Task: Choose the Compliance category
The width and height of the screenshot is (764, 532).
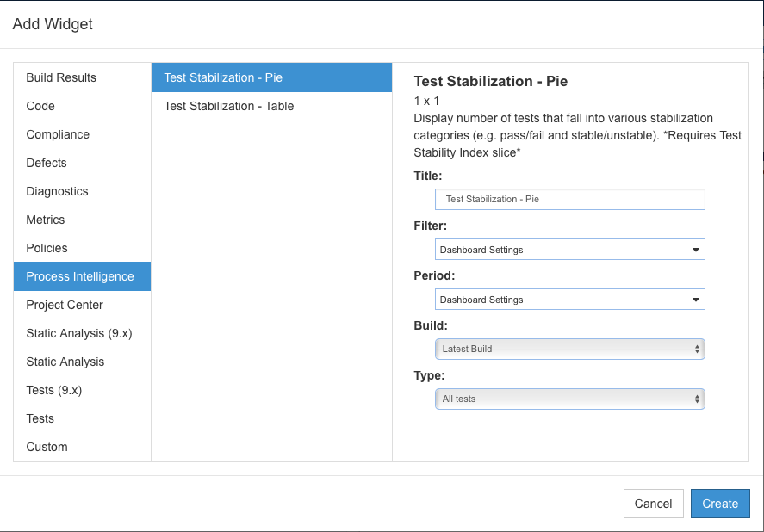Action: 83,134
